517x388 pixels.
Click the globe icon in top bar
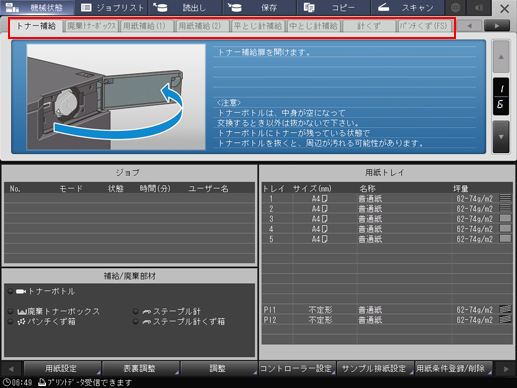tap(456, 7)
